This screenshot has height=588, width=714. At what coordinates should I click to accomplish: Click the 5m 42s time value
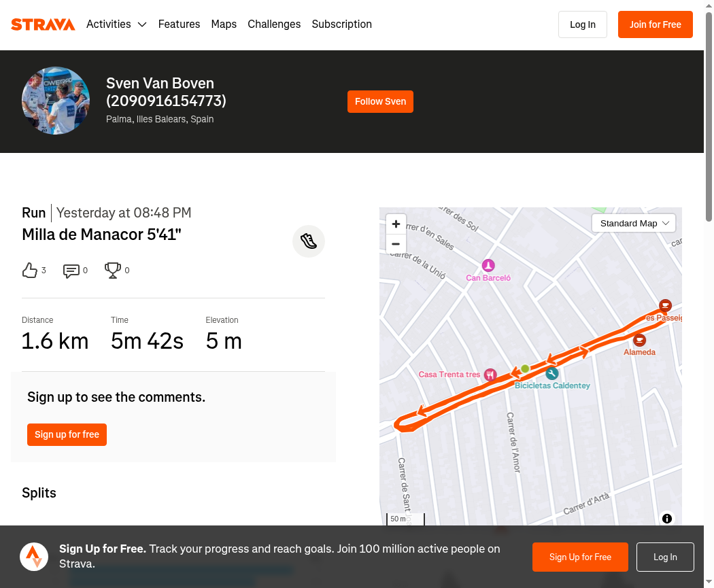pos(147,341)
